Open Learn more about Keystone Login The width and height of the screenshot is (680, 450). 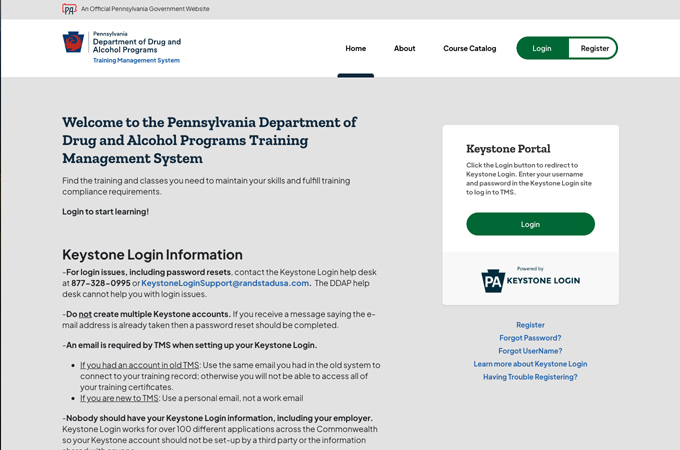point(530,364)
